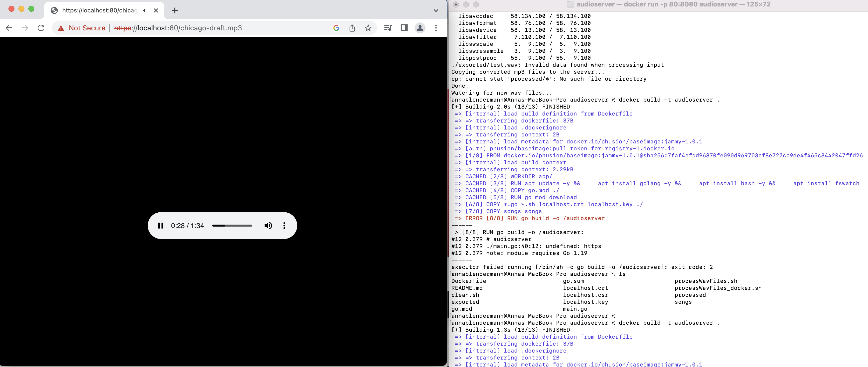Open the media controls icon
The width and height of the screenshot is (868, 367).
click(x=388, y=28)
